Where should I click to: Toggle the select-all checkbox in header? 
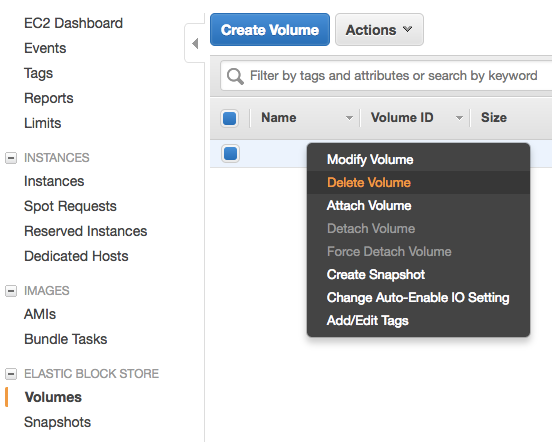[230, 118]
